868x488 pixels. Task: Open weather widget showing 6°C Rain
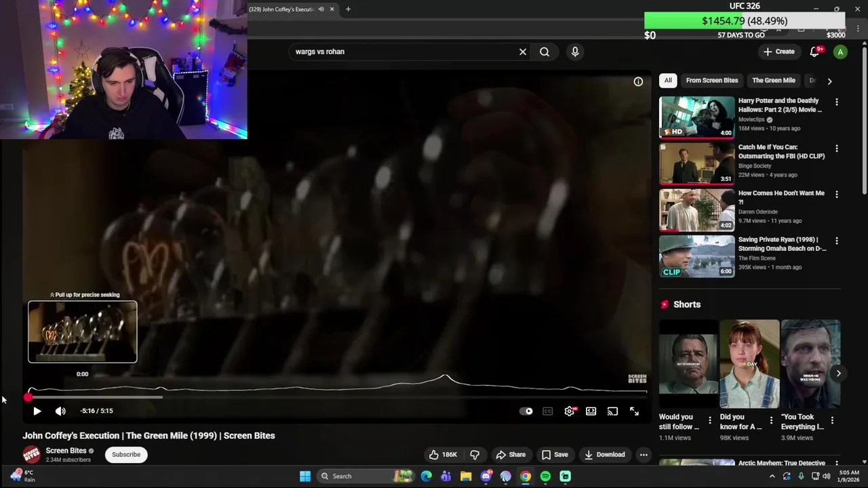(22, 476)
